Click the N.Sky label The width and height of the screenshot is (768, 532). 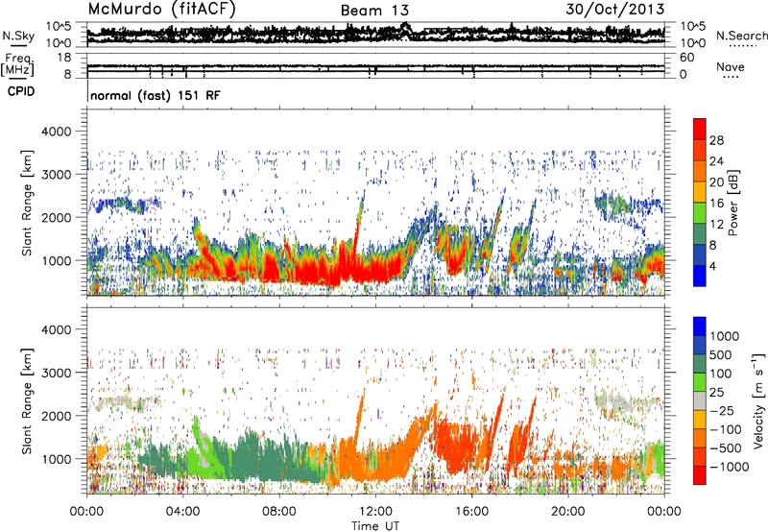[x=18, y=36]
